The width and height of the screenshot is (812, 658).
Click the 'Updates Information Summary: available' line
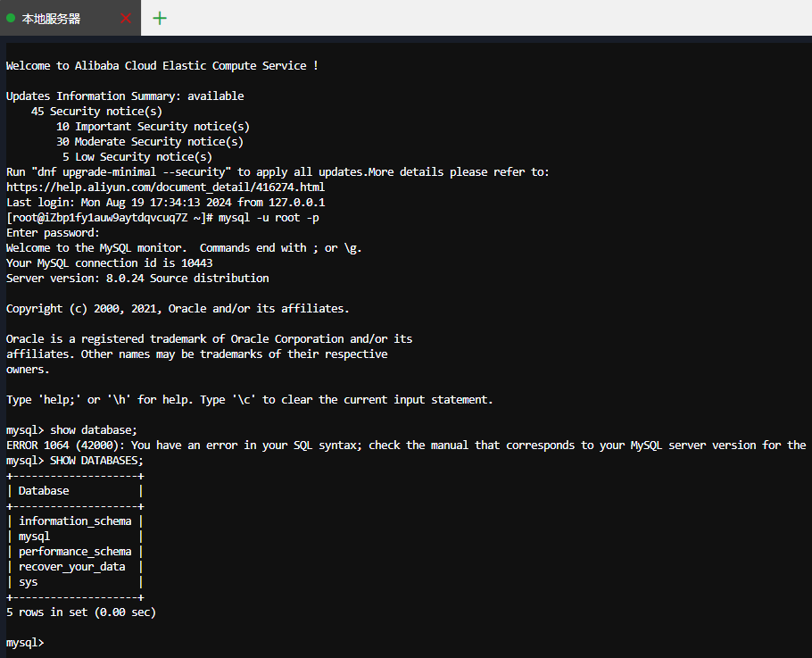(125, 96)
